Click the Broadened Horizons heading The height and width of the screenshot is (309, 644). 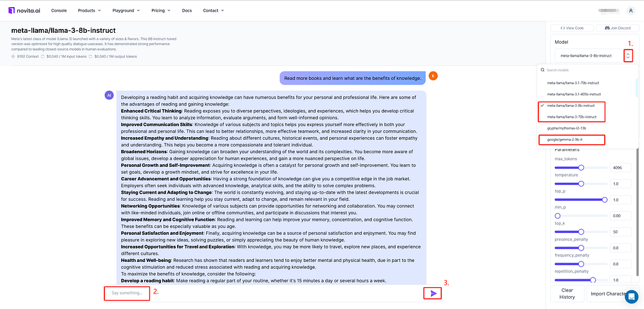144,151
